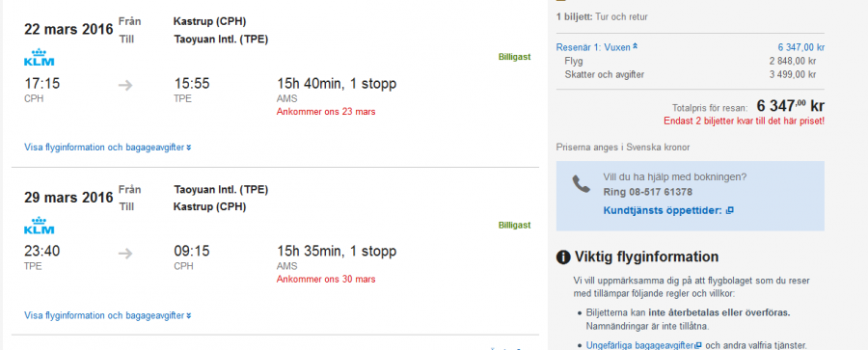Click the arrow icon between 17:15 and 15:55

click(x=125, y=85)
